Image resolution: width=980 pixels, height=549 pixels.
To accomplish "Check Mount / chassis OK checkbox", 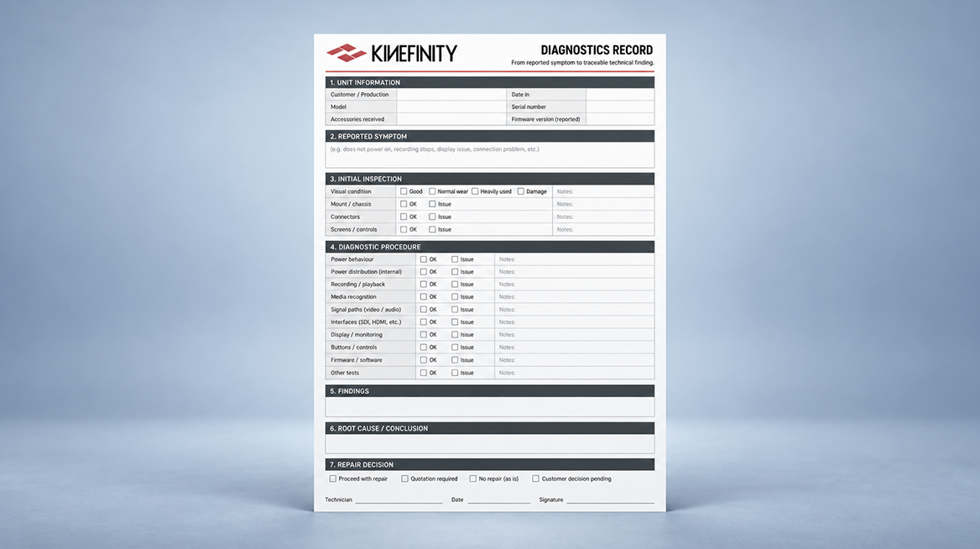I will click(x=404, y=204).
